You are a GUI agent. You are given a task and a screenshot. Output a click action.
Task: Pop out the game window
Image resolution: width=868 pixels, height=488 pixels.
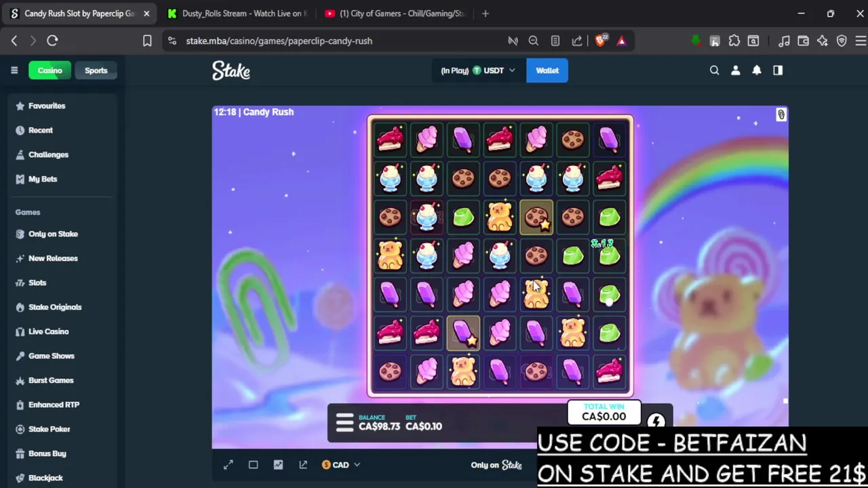tap(303, 465)
